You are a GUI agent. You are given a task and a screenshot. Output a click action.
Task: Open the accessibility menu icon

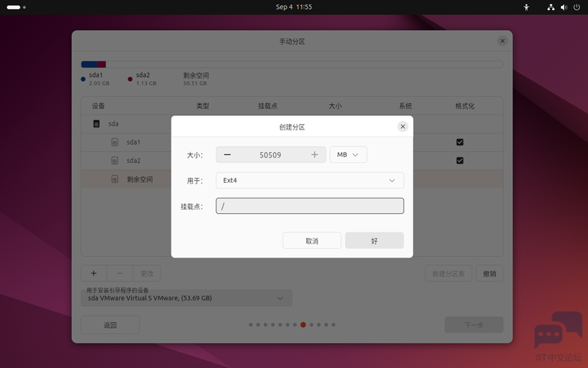527,7
